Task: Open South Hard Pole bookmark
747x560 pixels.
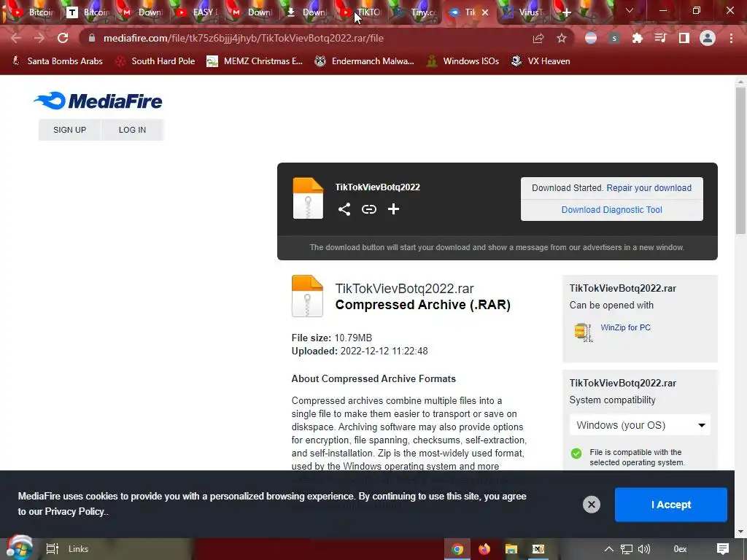Action: pos(156,61)
